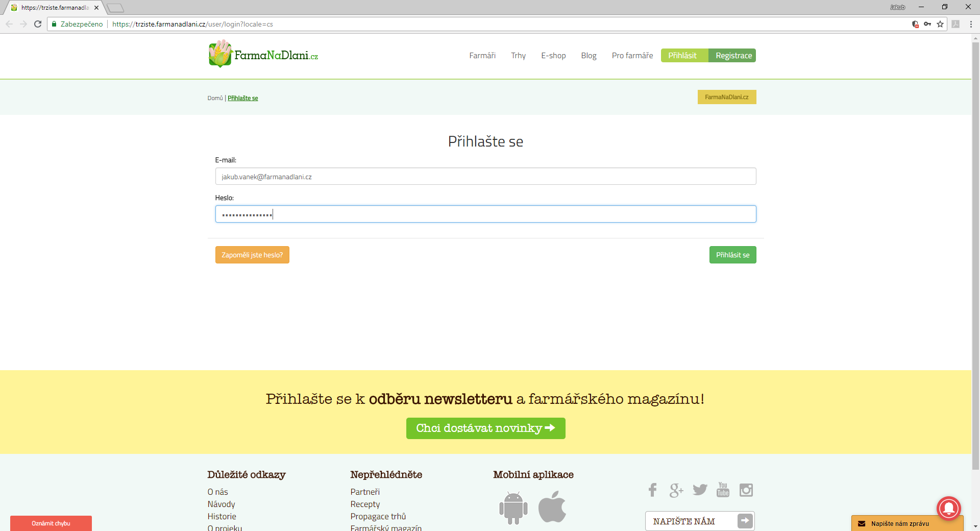Click the Zapomněli jste heslo? button
Viewport: 980px width, 531px height.
tap(252, 255)
